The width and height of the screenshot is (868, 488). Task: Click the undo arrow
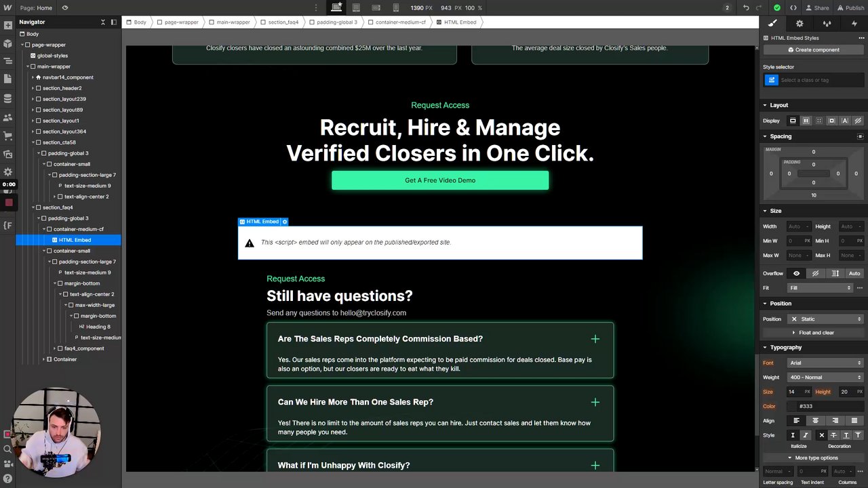[x=746, y=7]
